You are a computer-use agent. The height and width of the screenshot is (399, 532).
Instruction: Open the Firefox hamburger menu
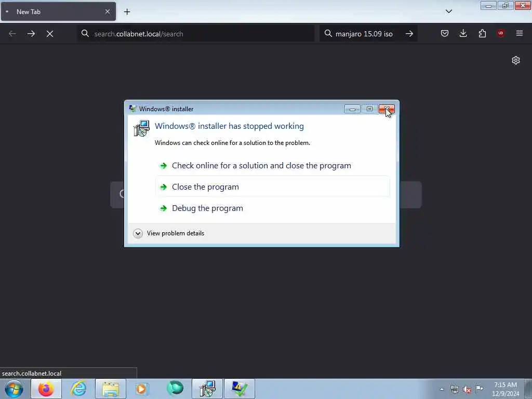[x=520, y=33]
